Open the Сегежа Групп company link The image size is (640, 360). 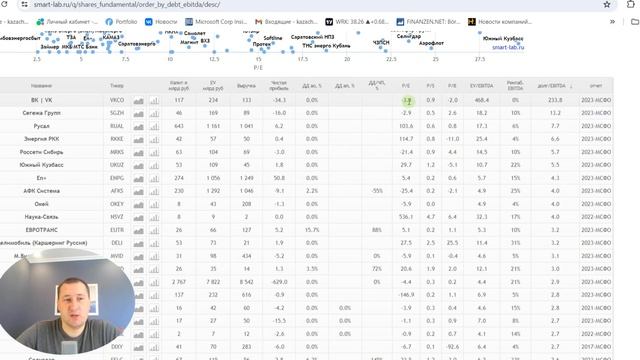click(41, 113)
